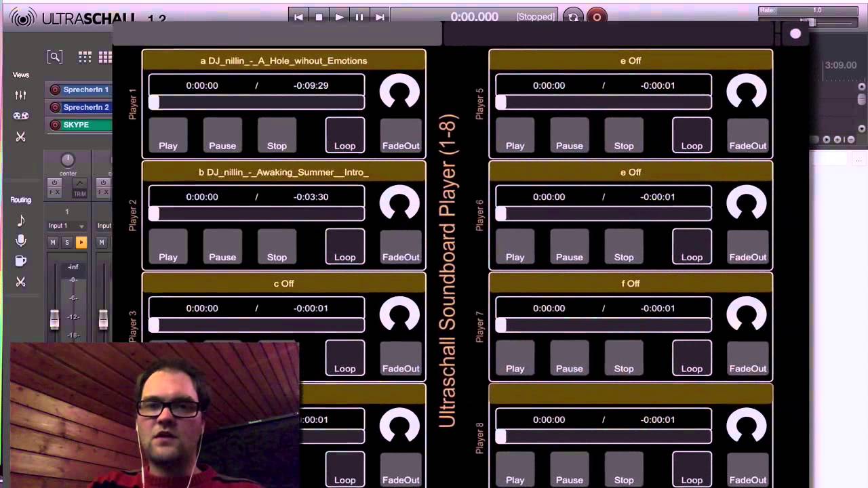Select the scissors icon under Views
Viewport: 868px width, 488px height.
click(20, 137)
